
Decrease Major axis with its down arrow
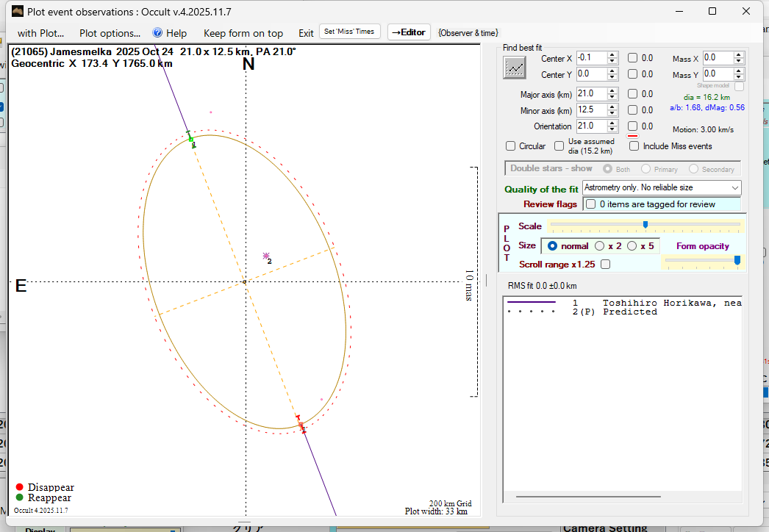coord(612,97)
